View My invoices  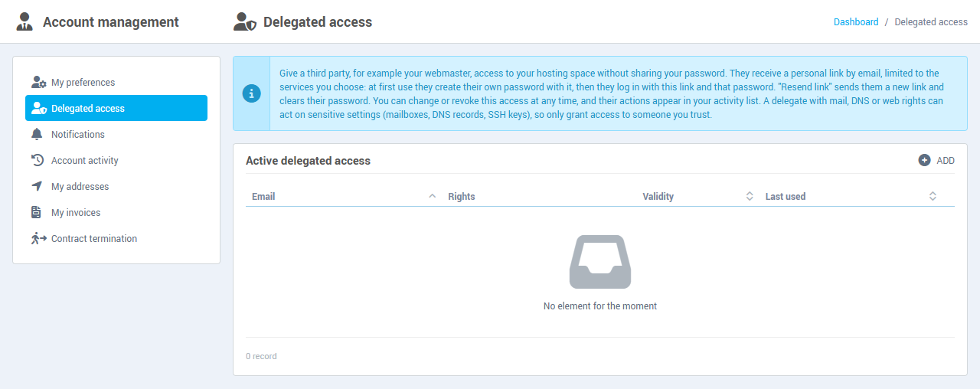click(116, 213)
